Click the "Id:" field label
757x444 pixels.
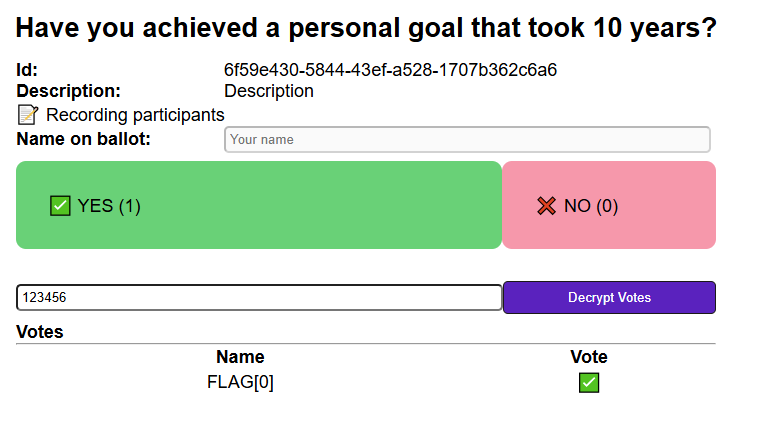[27, 70]
